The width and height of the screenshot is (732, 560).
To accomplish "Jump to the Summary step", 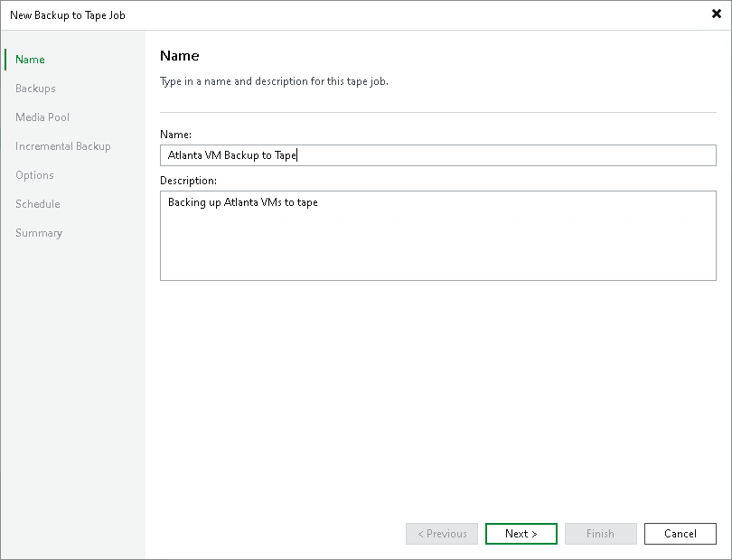I will pos(39,233).
